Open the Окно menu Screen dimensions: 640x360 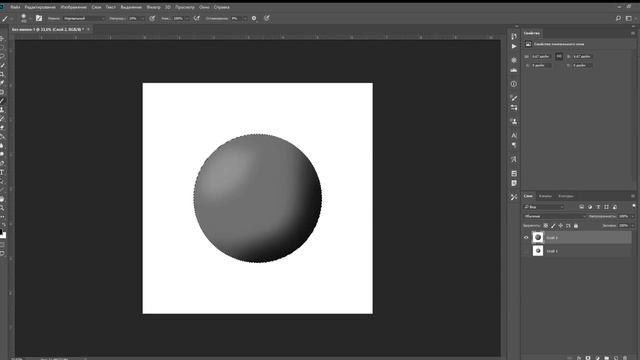[204, 7]
